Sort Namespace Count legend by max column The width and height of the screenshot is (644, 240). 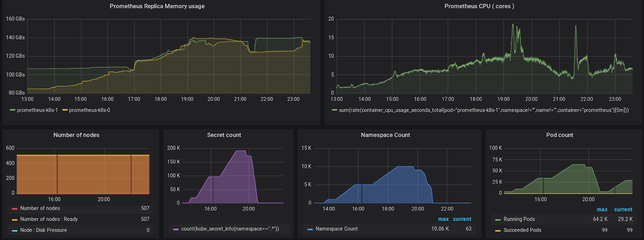(x=443, y=219)
